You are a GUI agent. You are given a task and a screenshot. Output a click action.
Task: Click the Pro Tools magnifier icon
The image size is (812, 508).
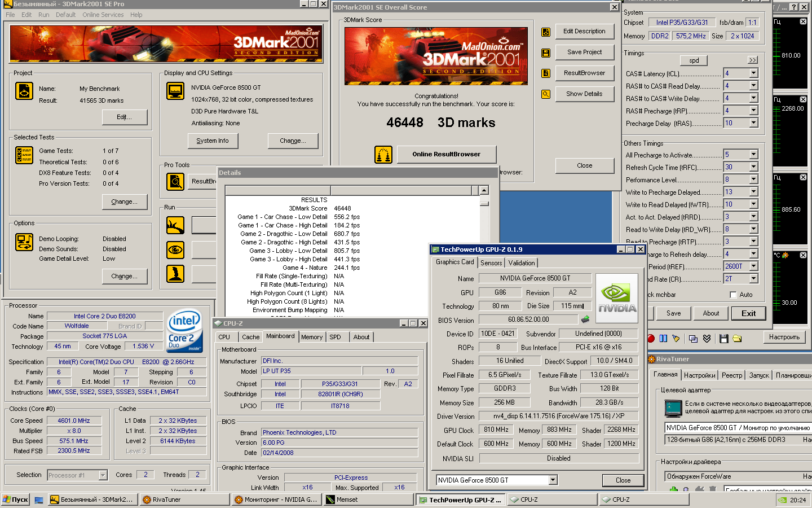(x=175, y=181)
